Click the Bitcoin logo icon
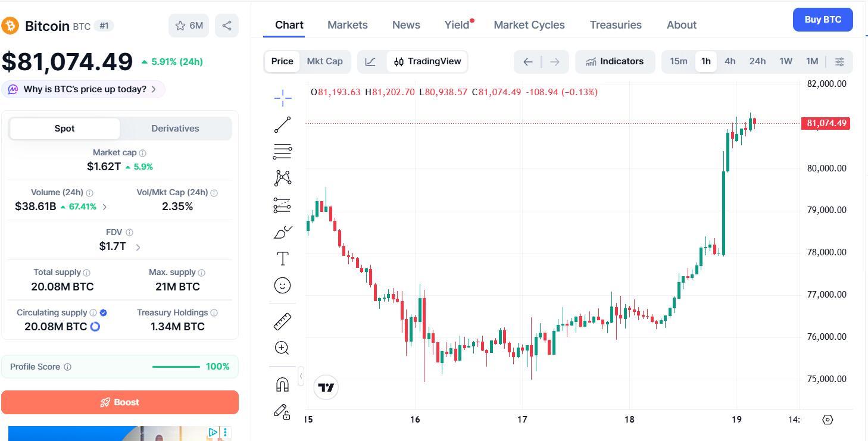868x441 pixels. tap(10, 26)
